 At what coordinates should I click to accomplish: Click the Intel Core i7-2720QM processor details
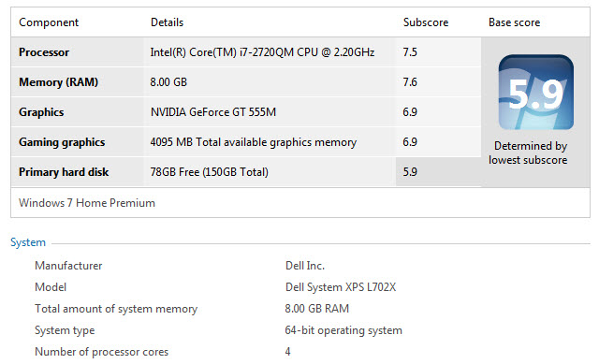(262, 52)
